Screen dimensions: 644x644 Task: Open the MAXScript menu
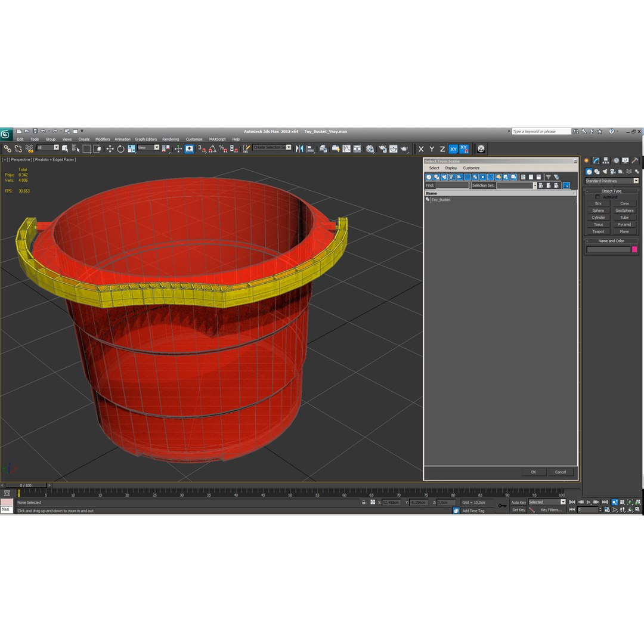pos(217,139)
